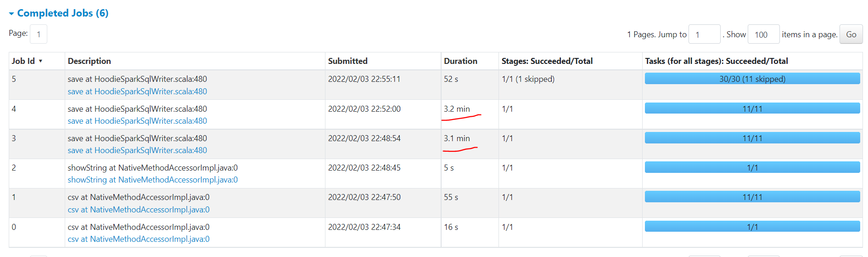The height and width of the screenshot is (257, 868).
Task: Collapse the Completed Jobs (6) section
Action: [58, 13]
